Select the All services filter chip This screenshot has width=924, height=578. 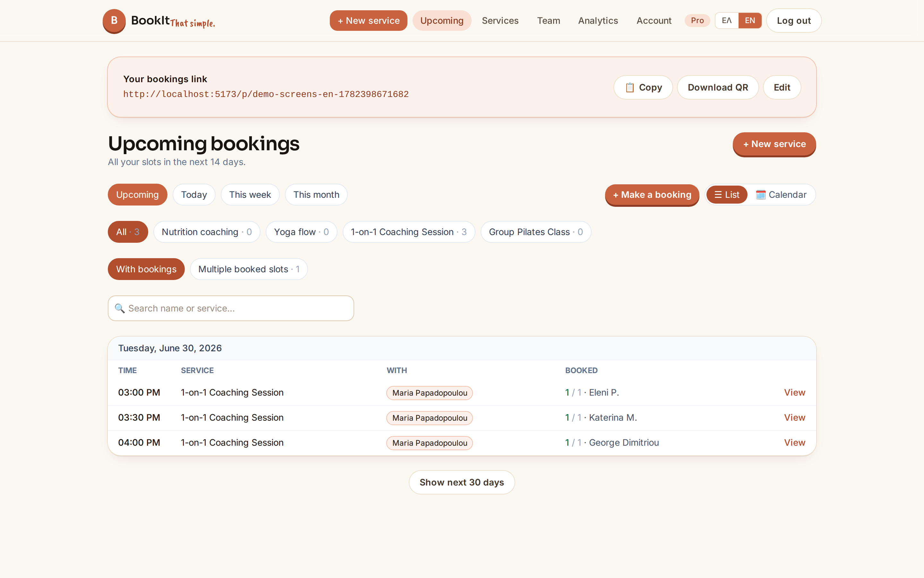[x=128, y=232]
